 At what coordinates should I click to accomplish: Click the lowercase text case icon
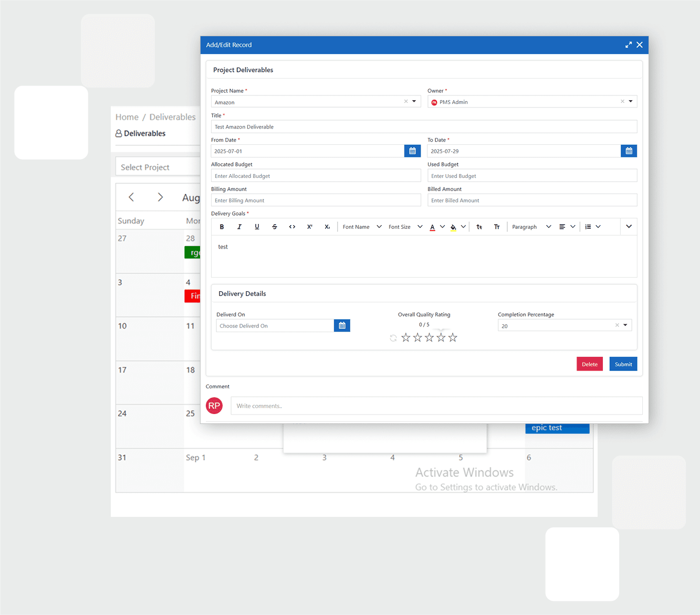pyautogui.click(x=479, y=227)
